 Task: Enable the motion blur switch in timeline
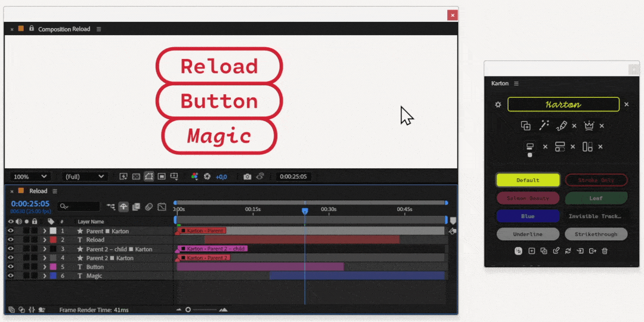[149, 207]
